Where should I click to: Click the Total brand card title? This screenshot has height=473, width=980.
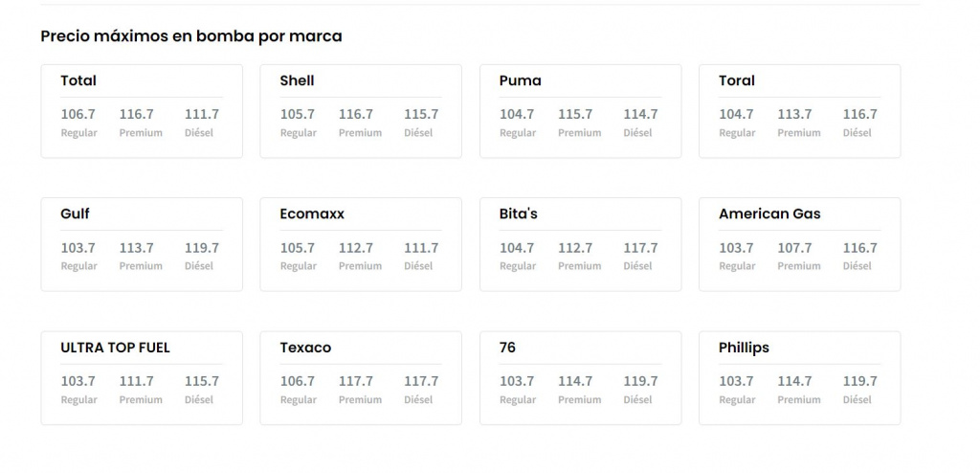pyautogui.click(x=78, y=80)
